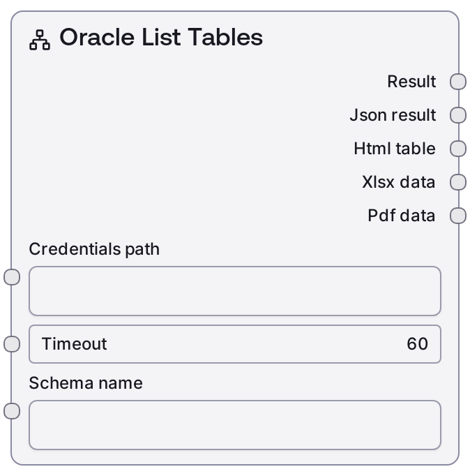This screenshot has height=476, width=470.
Task: Focus the Schema name text field
Action: pos(234,425)
